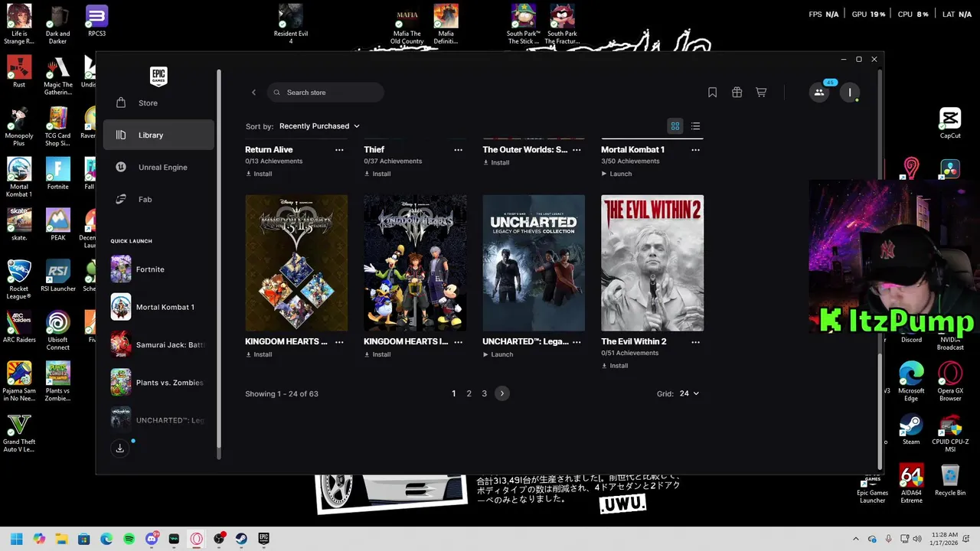Open Recycle Bin on desktop
980x551 pixels.
950,481
